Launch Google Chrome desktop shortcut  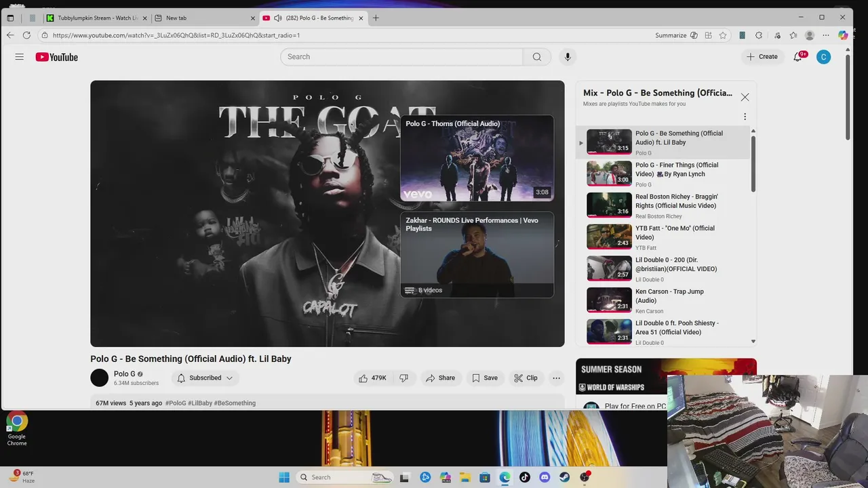point(17,429)
